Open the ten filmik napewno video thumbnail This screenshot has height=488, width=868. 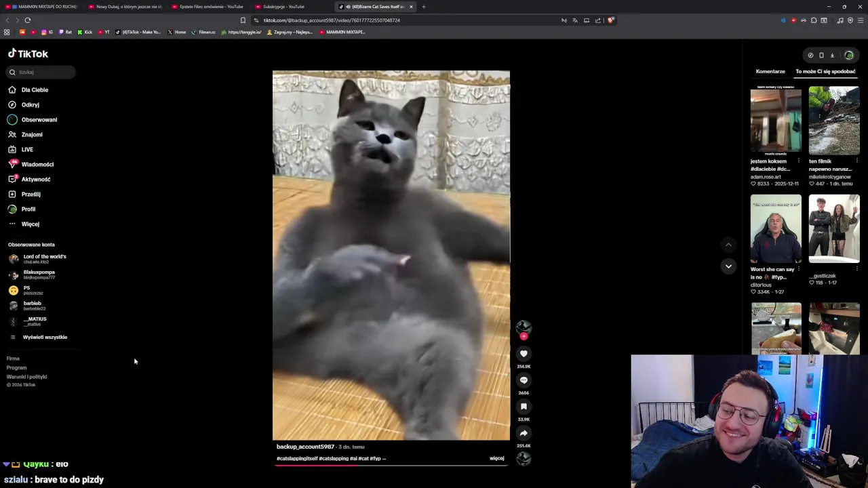834,121
